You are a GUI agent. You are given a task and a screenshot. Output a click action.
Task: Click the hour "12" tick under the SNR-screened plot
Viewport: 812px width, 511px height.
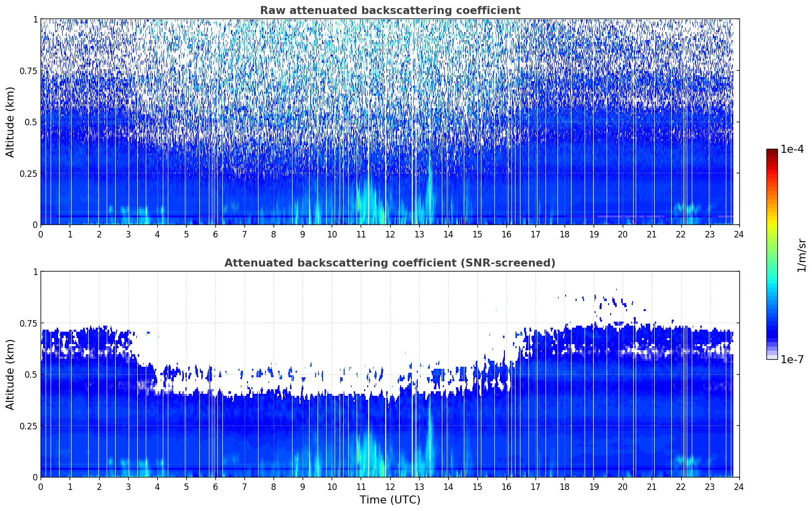[390, 486]
